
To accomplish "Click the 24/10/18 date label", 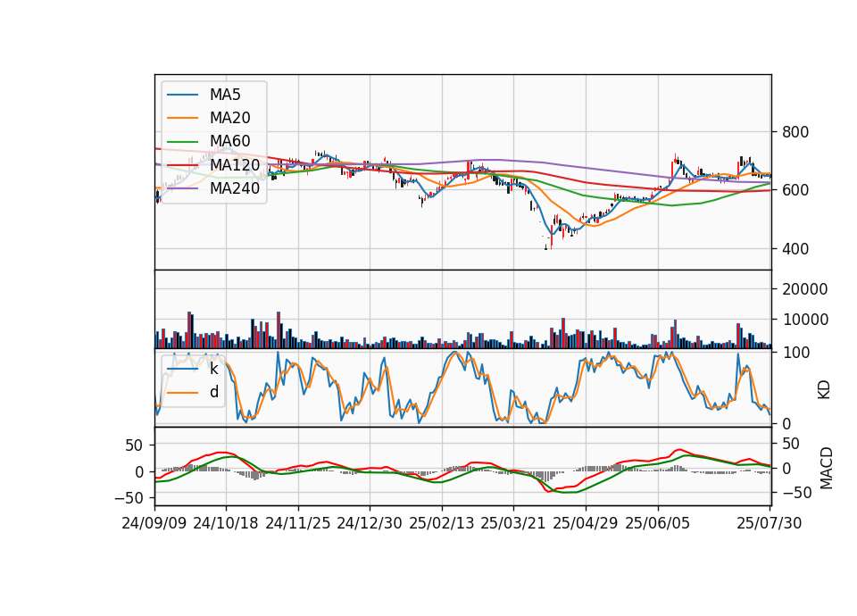I will coord(226,523).
